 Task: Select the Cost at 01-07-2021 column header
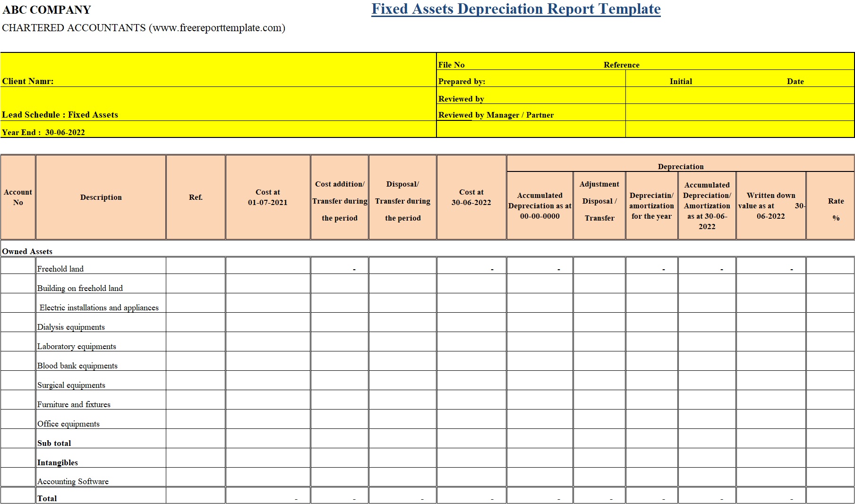(x=268, y=197)
